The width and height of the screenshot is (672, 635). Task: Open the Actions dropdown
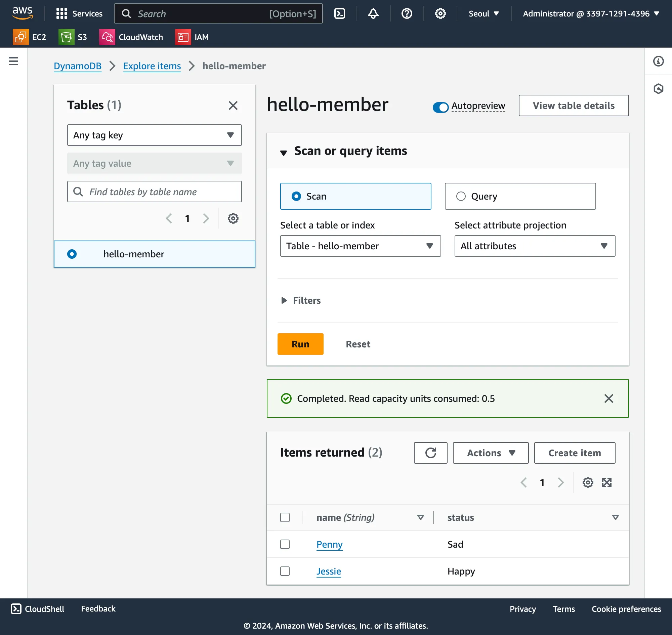pos(490,453)
